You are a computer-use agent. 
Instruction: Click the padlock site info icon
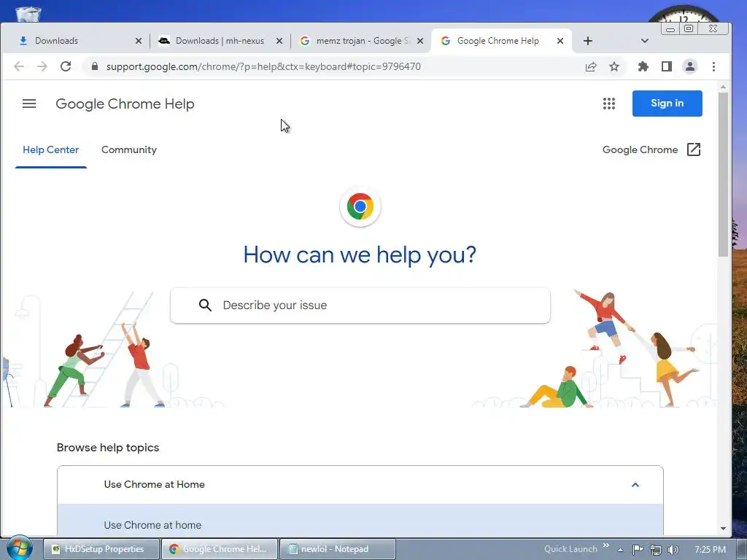(x=95, y=66)
